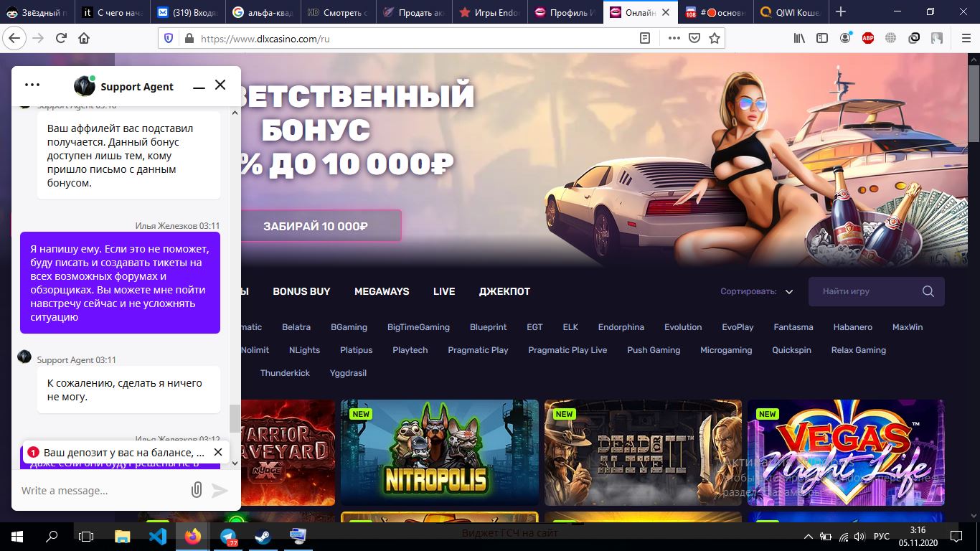Switch to the Игры Endor tab

click(x=489, y=12)
